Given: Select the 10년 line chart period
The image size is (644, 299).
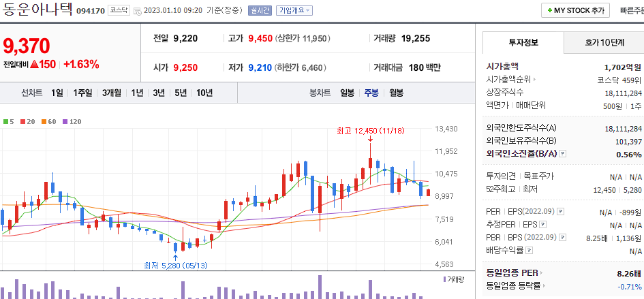Looking at the screenshot, I should tap(204, 93).
